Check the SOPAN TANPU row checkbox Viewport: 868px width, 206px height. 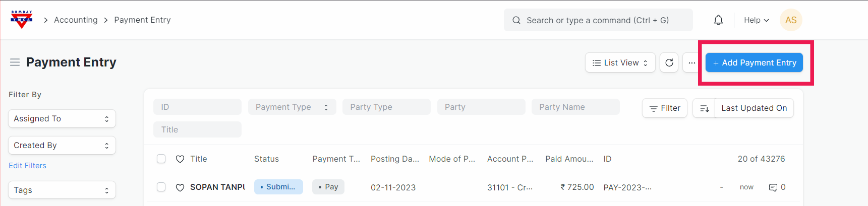point(161,187)
